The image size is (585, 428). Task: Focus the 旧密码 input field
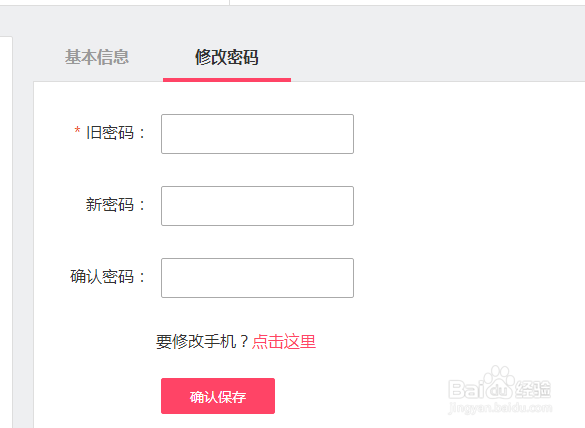pyautogui.click(x=257, y=134)
